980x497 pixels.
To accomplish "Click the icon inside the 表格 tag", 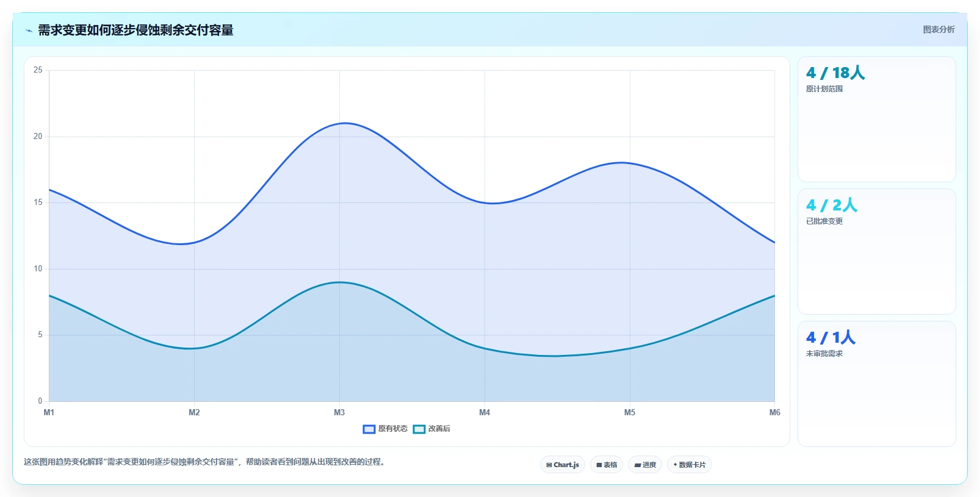I will 599,465.
